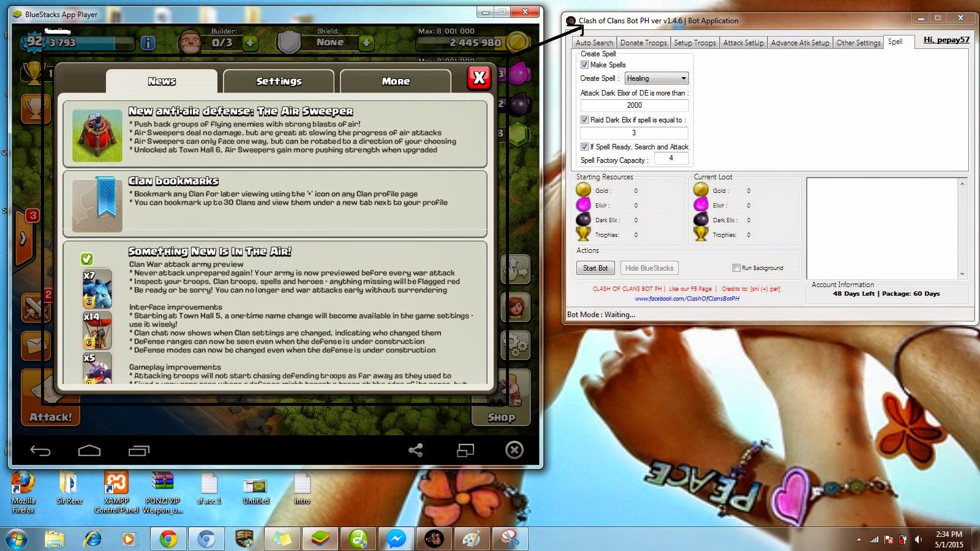Click the Trophies icon under Starting Resources
Viewport: 980px width, 551px height.
coord(584,234)
